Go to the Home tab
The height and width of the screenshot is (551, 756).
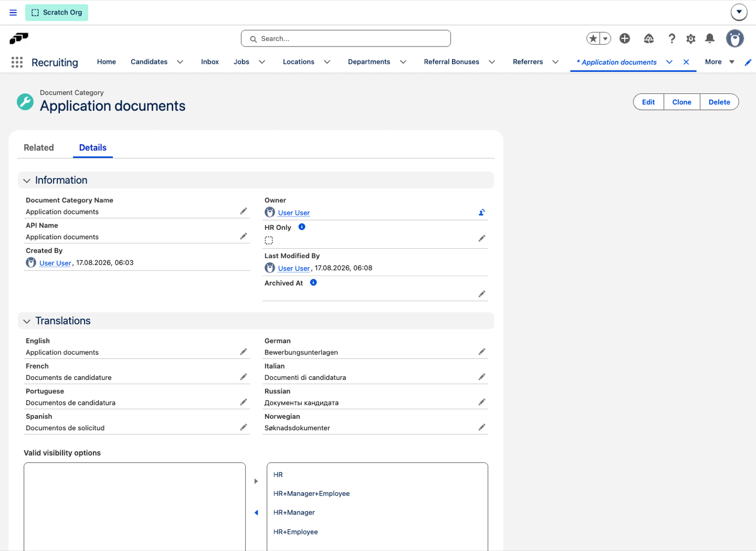(106, 62)
